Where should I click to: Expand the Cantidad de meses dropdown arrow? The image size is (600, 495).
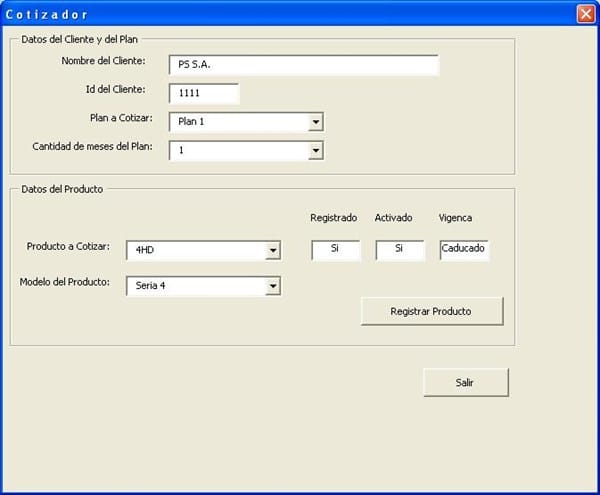tap(316, 150)
